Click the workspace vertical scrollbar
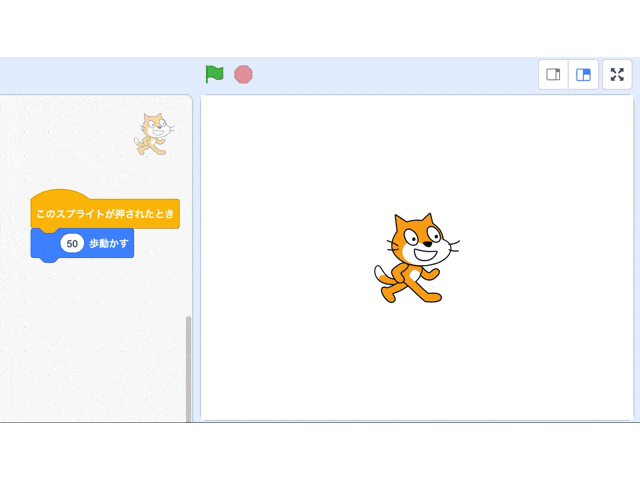This screenshot has width=640, height=480. [188, 369]
